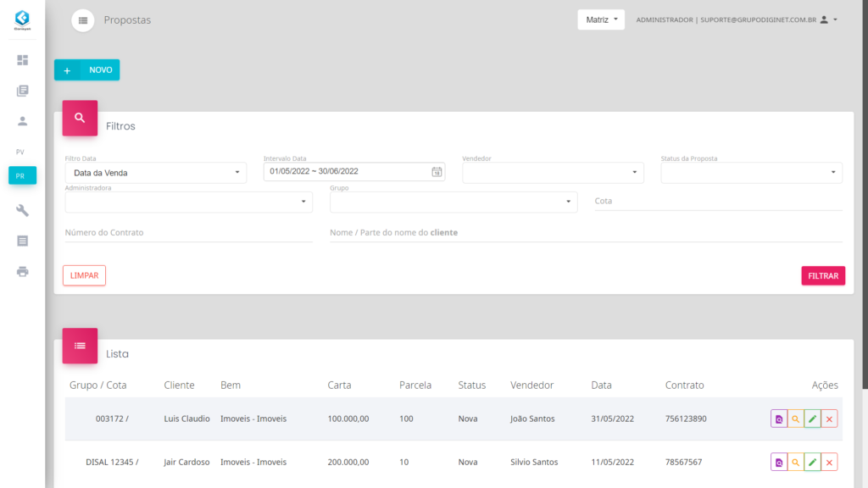The image size is (868, 488).
Task: Open the calendar icon in Intervalo Data
Action: point(437,172)
